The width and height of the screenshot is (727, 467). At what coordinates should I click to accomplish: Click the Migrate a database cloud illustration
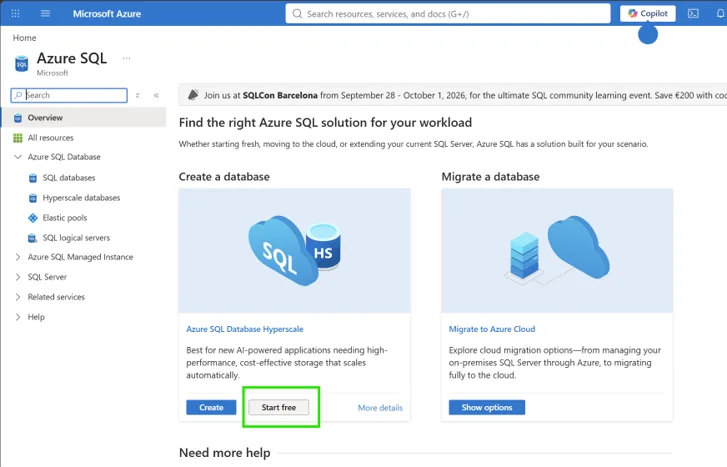coord(557,250)
